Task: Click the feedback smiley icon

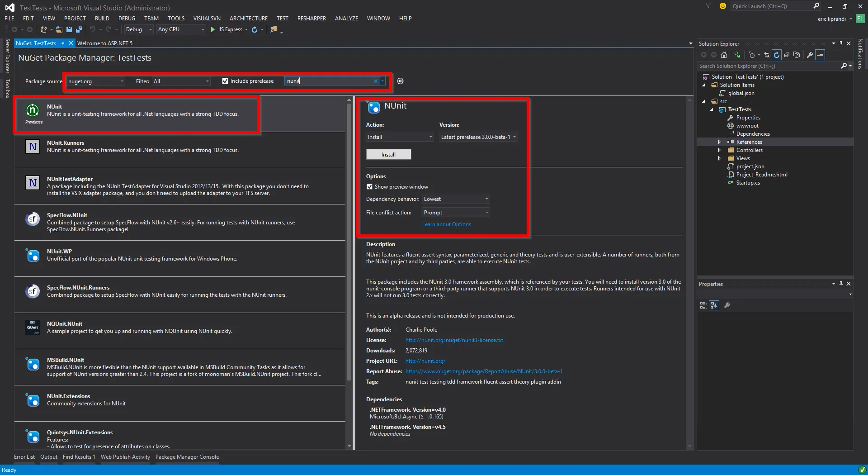Action: click(723, 6)
